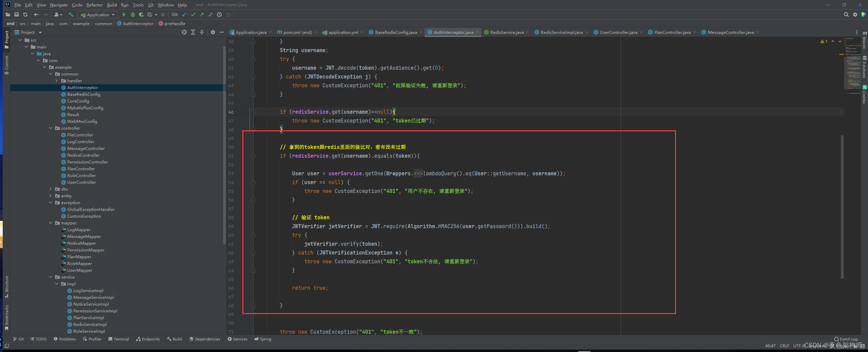Viewport: 868px width, 352px height.
Task: Toggle the Project tool window side button
Action: tap(6, 40)
